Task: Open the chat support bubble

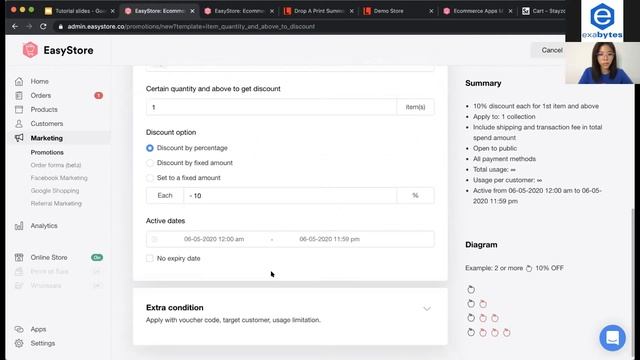Action: click(x=612, y=338)
